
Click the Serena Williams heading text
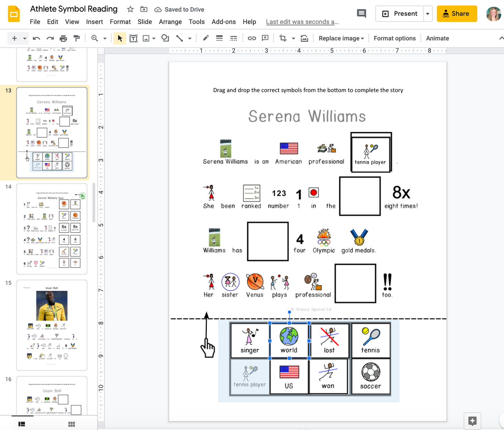pos(307,116)
